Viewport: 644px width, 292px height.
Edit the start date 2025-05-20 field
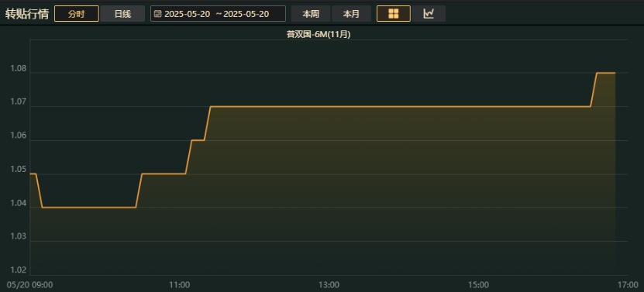[188, 14]
